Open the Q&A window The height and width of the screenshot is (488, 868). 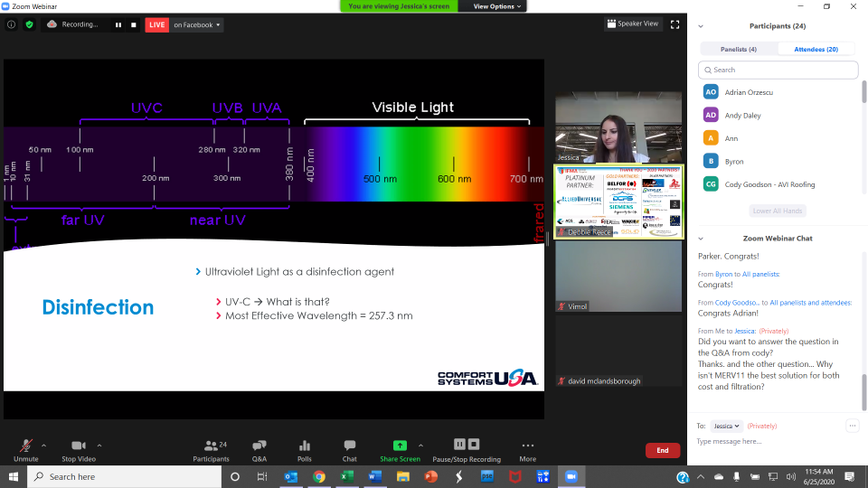[259, 450]
